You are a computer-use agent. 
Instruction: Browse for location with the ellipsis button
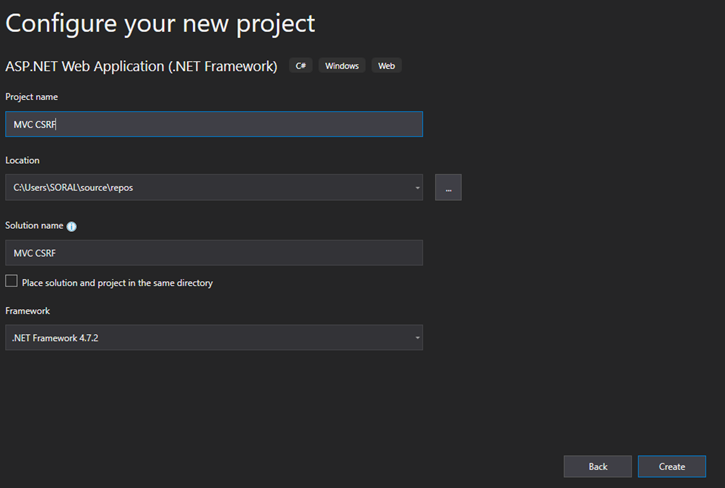coord(448,187)
